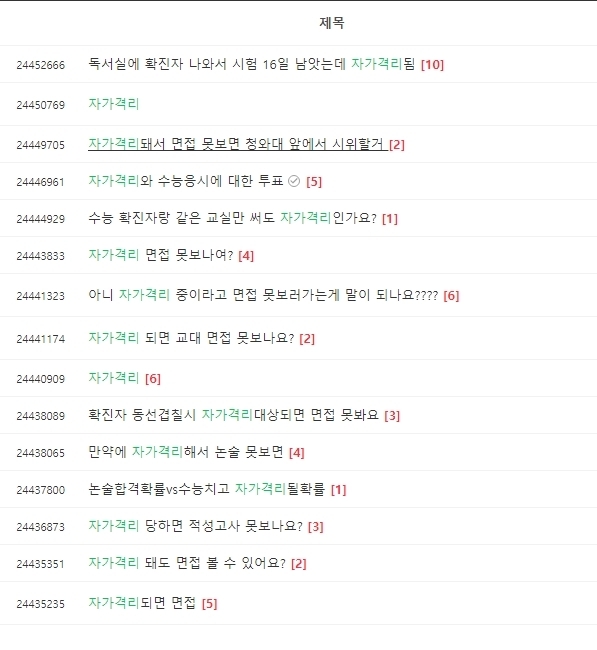597x650 pixels.
Task: Open post about 독서실에 확진자 나와서 자가격리됨
Action: pos(251,64)
